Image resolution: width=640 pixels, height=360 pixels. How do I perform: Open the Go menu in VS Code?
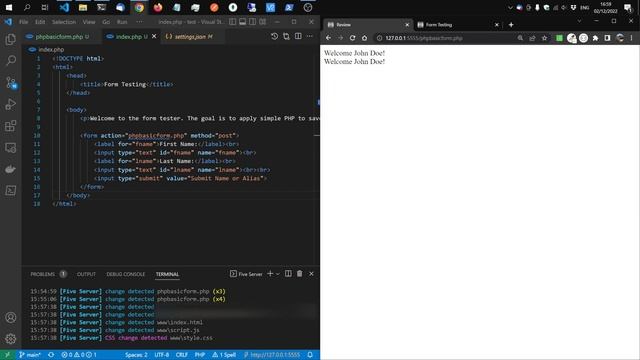pyautogui.click(x=106, y=22)
